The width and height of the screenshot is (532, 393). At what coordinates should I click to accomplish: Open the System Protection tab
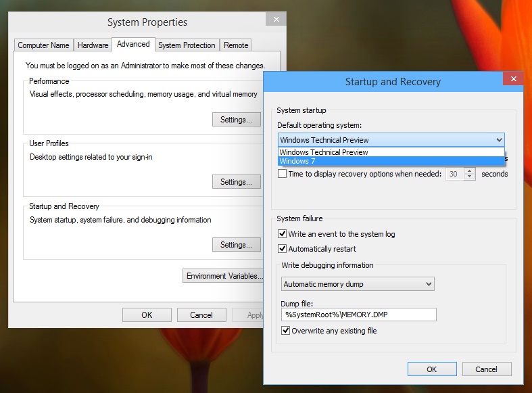tap(187, 45)
